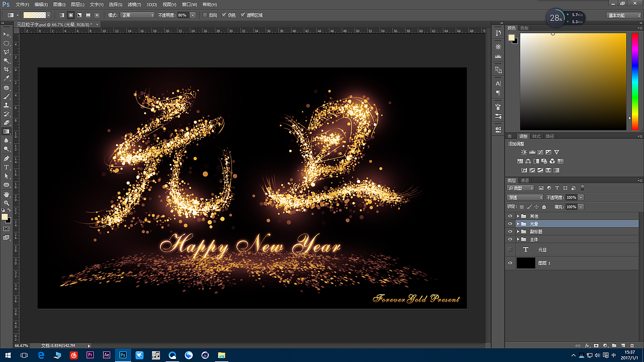Open the layer fill 100% dropdown arrow

click(581, 207)
